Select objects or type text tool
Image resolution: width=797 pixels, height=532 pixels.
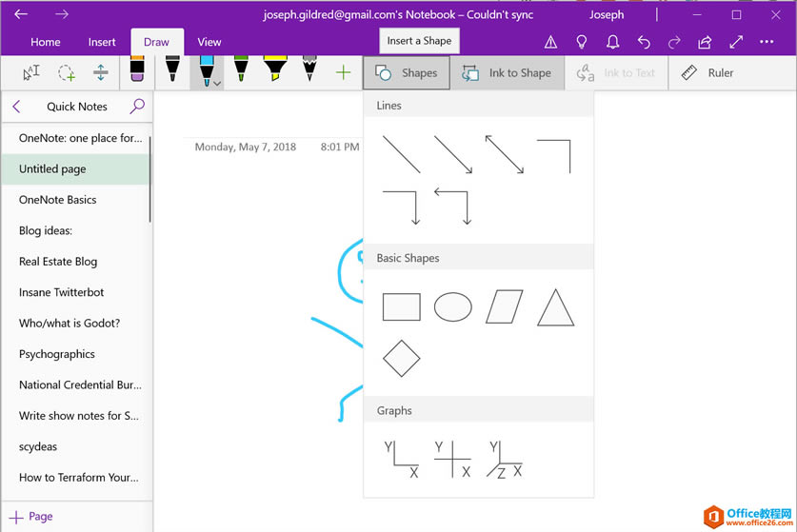31,72
